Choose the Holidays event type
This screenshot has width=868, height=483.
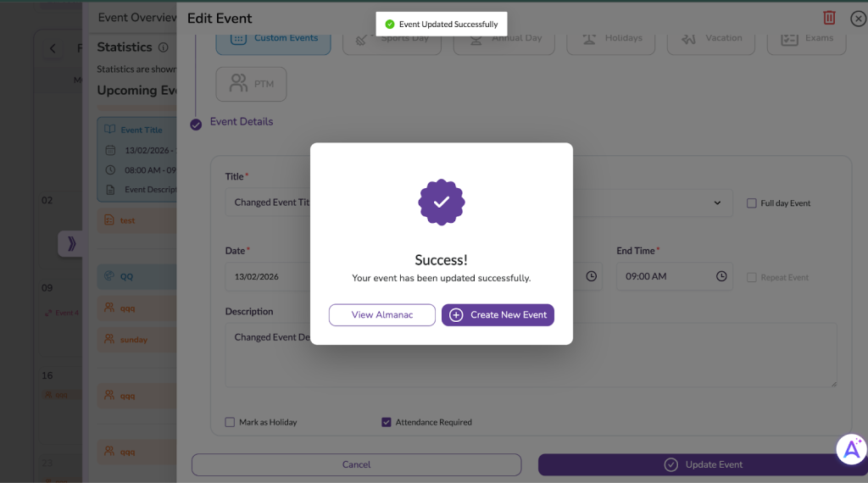610,39
